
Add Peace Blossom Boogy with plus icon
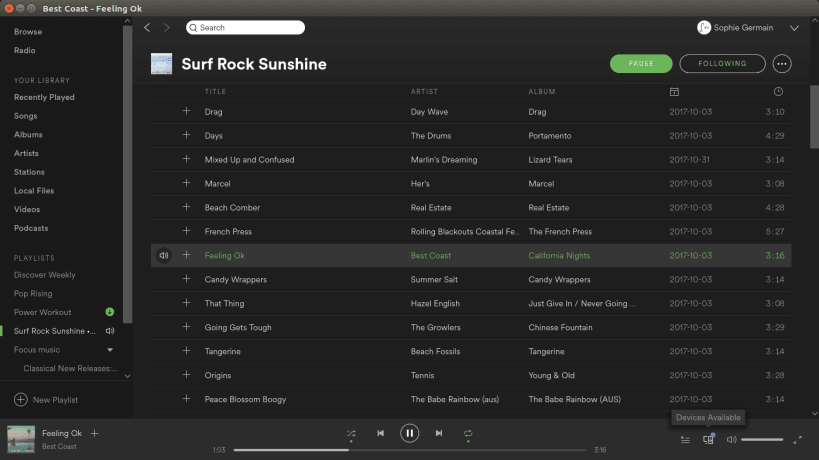point(186,399)
